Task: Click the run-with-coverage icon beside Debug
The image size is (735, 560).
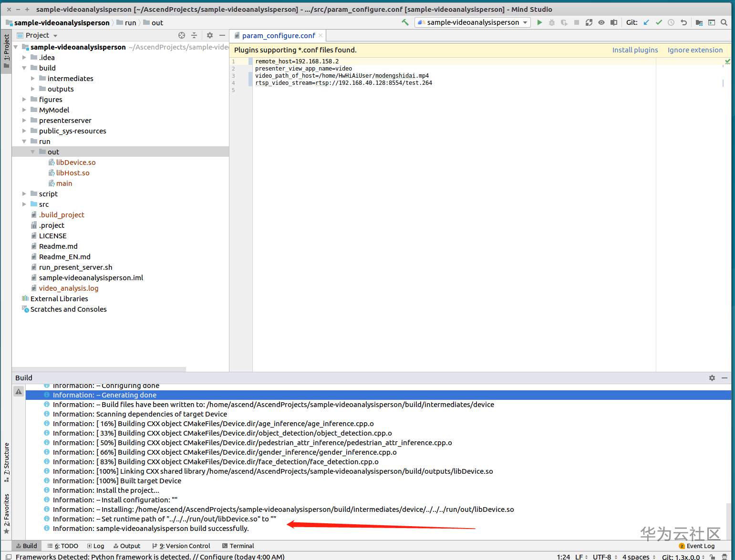Action: pos(564,22)
